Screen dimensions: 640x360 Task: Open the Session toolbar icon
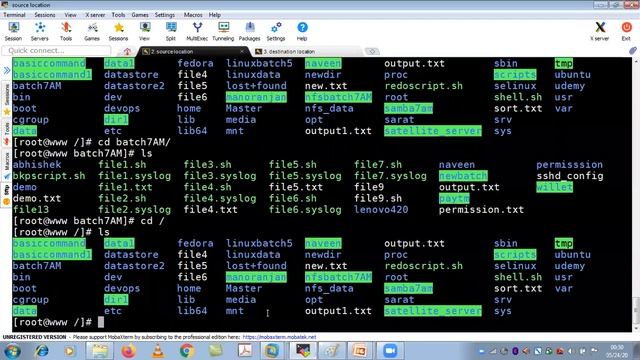13,31
